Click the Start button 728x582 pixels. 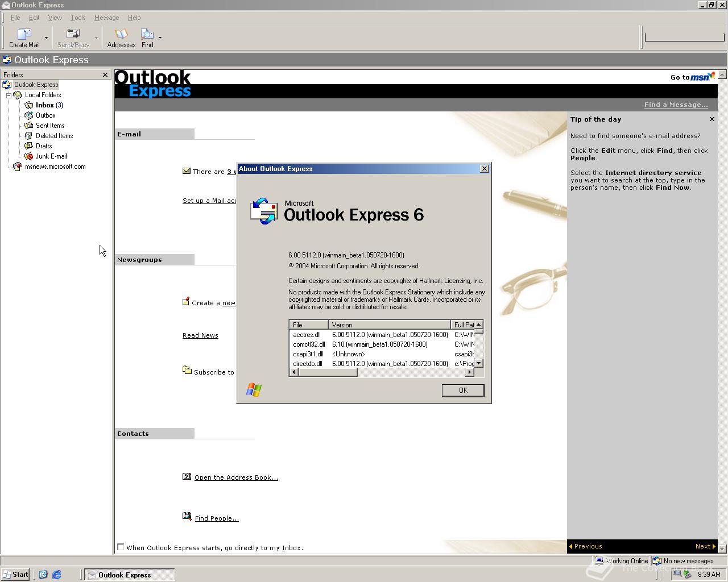pyautogui.click(x=15, y=575)
